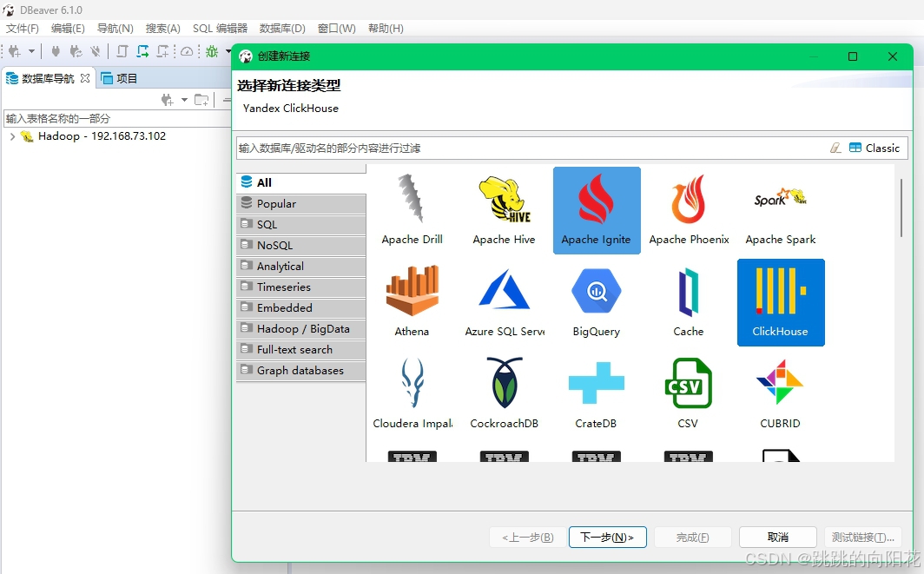Image resolution: width=924 pixels, height=574 pixels.
Task: Select the NoSQL category
Action: (301, 245)
